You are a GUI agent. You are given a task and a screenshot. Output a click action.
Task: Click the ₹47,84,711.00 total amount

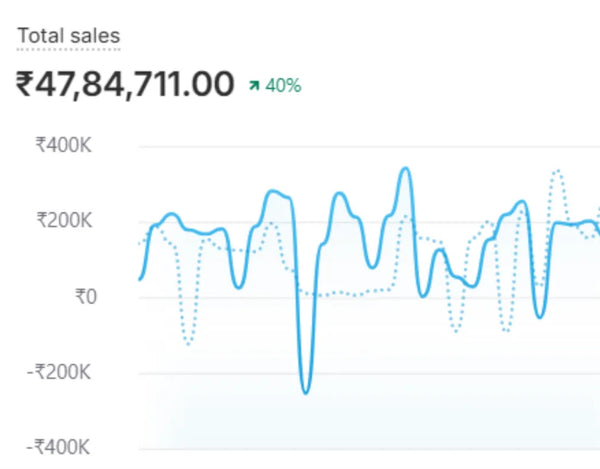(125, 84)
